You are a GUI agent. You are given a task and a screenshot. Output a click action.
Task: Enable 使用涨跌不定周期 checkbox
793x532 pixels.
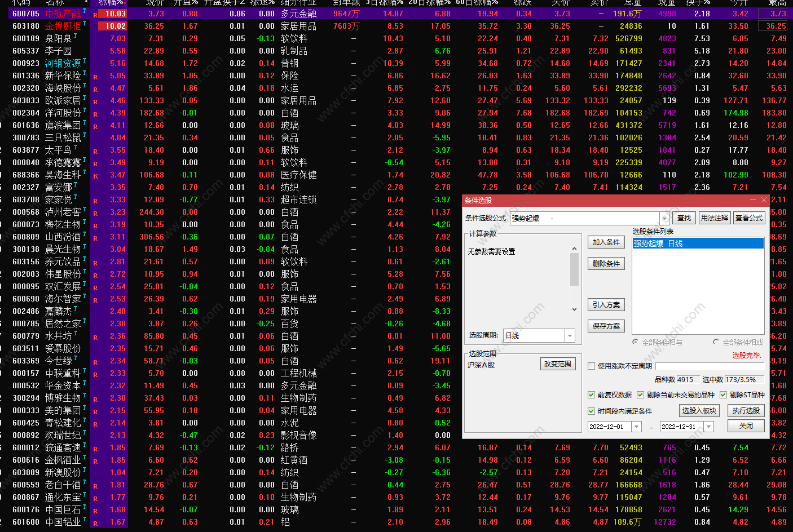[591, 366]
